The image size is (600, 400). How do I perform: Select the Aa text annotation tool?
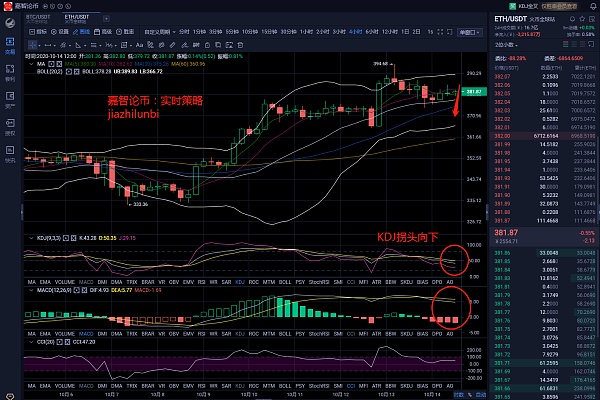pos(139,45)
